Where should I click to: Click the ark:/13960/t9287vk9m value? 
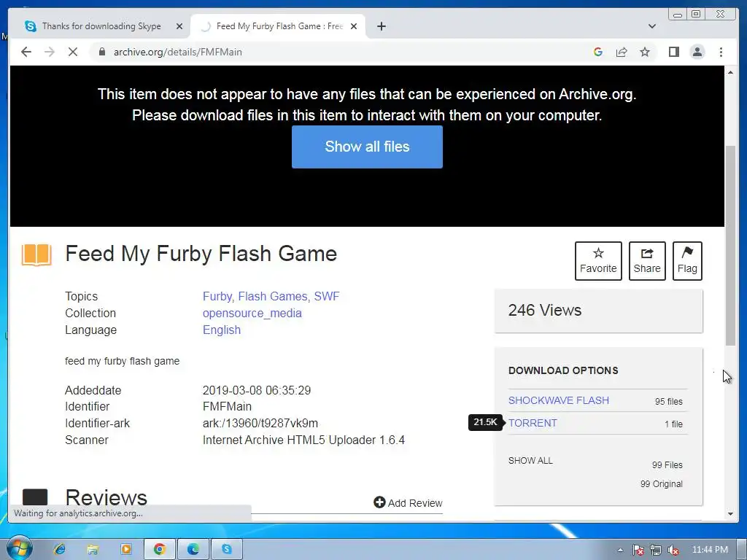(260, 424)
